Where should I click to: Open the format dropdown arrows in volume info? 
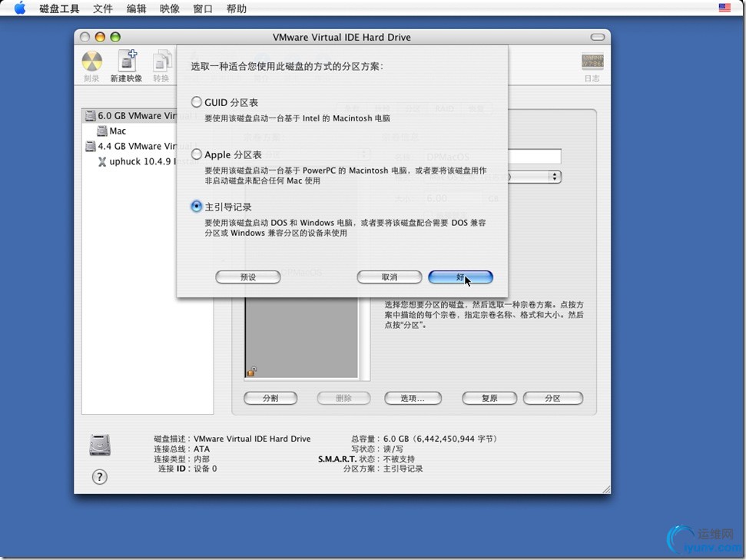(554, 177)
